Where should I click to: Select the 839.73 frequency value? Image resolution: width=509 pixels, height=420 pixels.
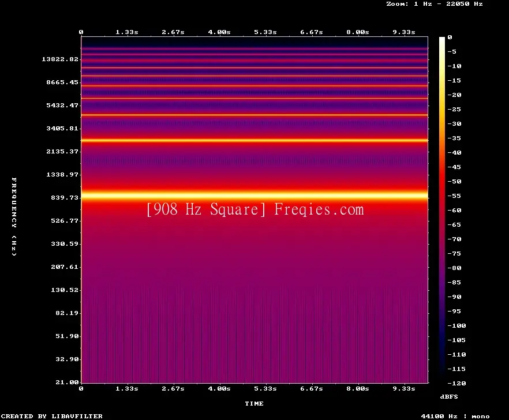pyautogui.click(x=65, y=197)
